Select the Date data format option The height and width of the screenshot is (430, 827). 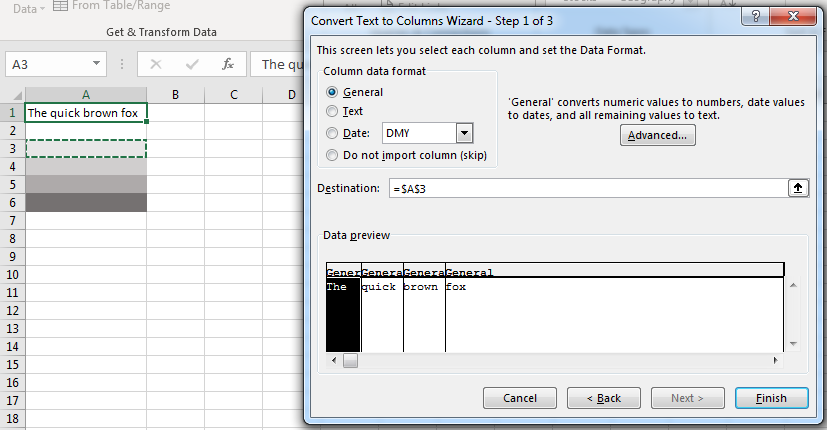click(333, 133)
